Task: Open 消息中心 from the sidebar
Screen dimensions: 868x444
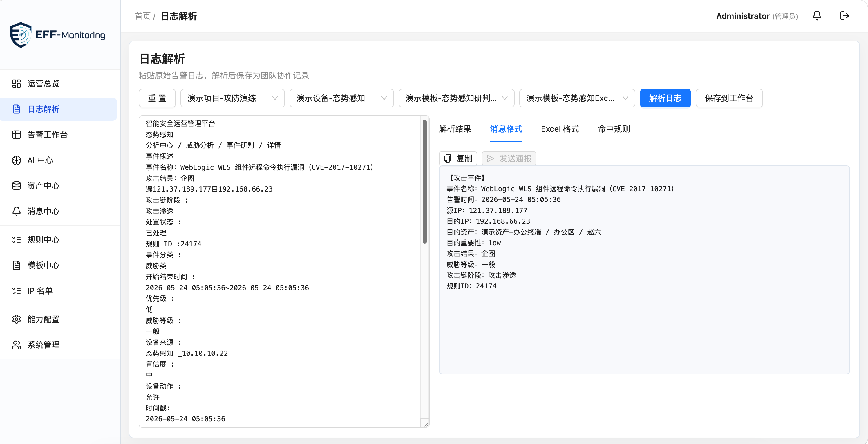Action: tap(59, 211)
